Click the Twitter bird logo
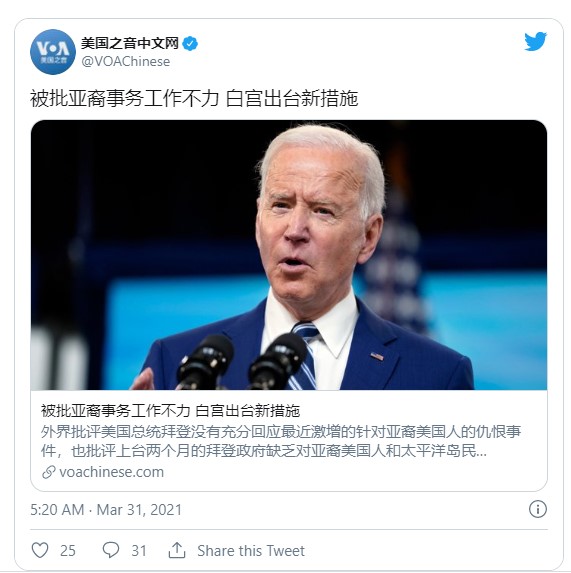 [x=536, y=41]
